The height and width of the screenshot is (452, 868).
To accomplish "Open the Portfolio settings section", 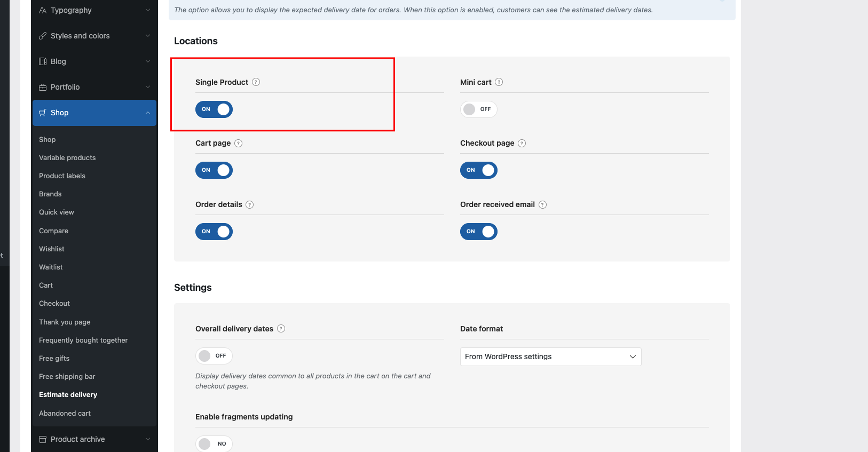I will pyautogui.click(x=94, y=87).
